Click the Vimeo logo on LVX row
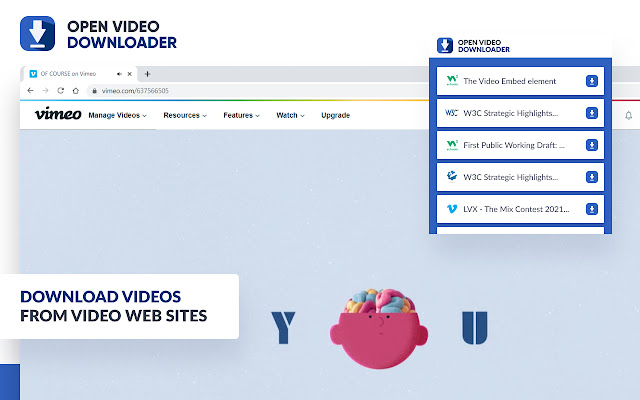 [x=452, y=209]
